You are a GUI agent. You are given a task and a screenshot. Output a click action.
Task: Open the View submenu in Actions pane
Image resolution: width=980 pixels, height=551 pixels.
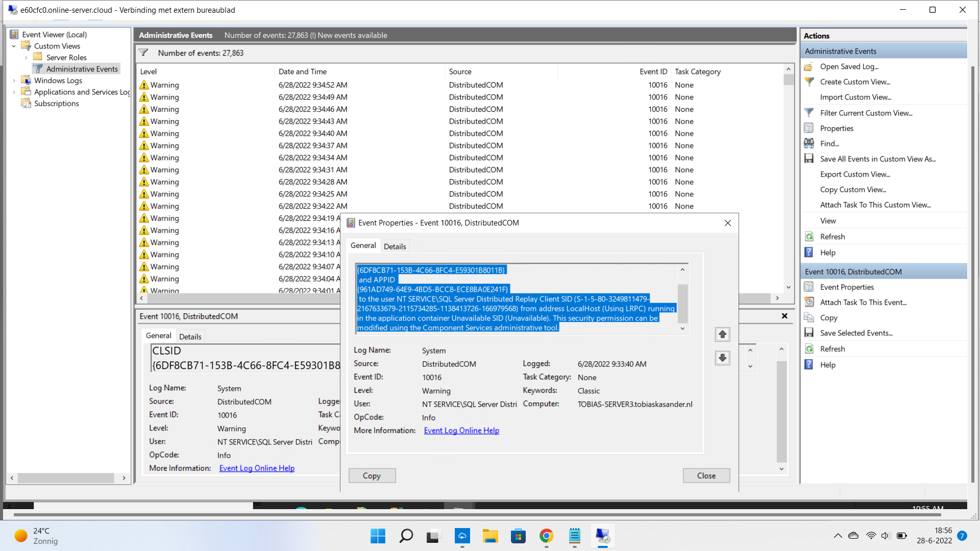(x=828, y=221)
